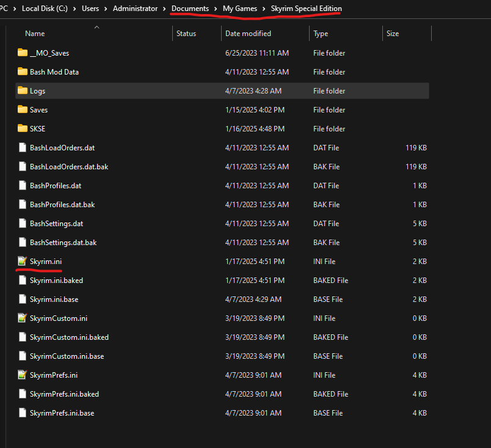This screenshot has height=448, width=491.
Task: Select the Logs folder icon
Action: [x=23, y=90]
